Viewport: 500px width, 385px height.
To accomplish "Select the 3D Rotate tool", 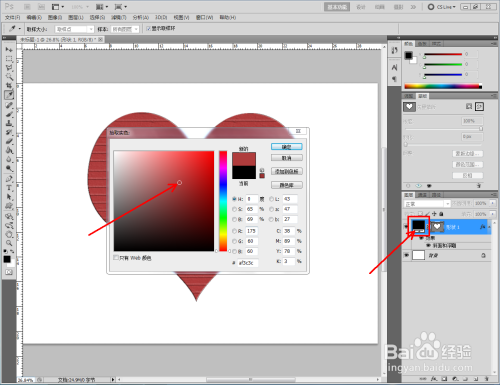I will coord(9,216).
